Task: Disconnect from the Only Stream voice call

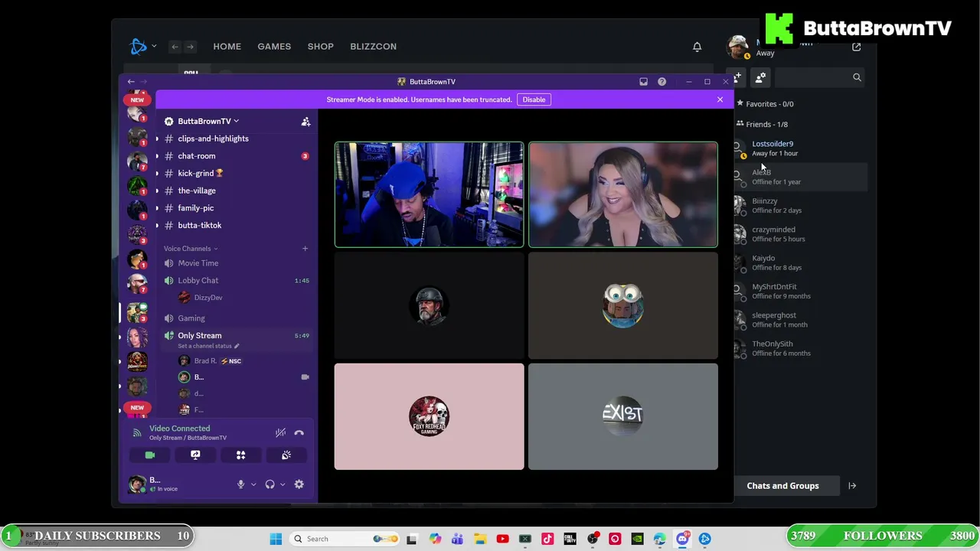Action: (299, 433)
